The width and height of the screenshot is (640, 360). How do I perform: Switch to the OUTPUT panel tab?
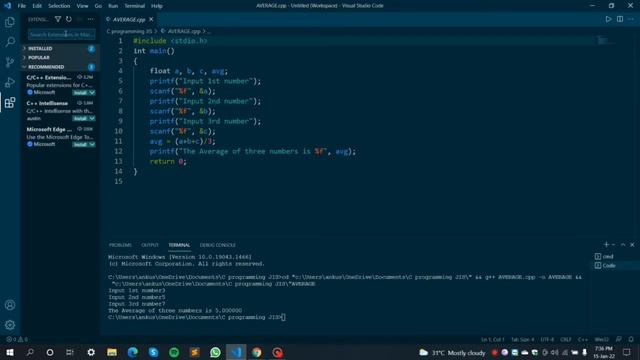150,245
